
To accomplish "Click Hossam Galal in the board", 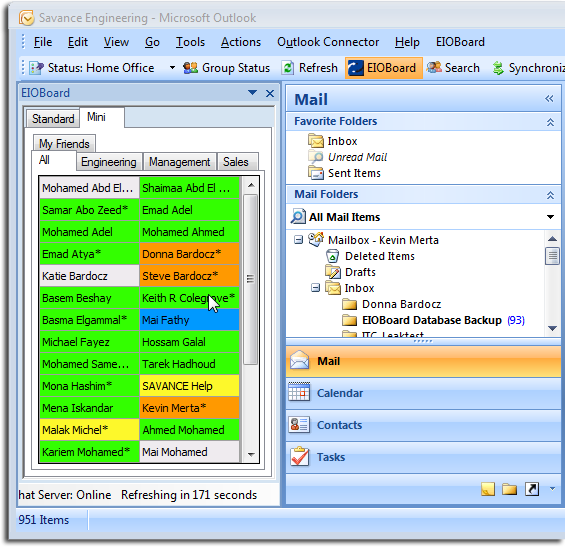I will [x=189, y=342].
